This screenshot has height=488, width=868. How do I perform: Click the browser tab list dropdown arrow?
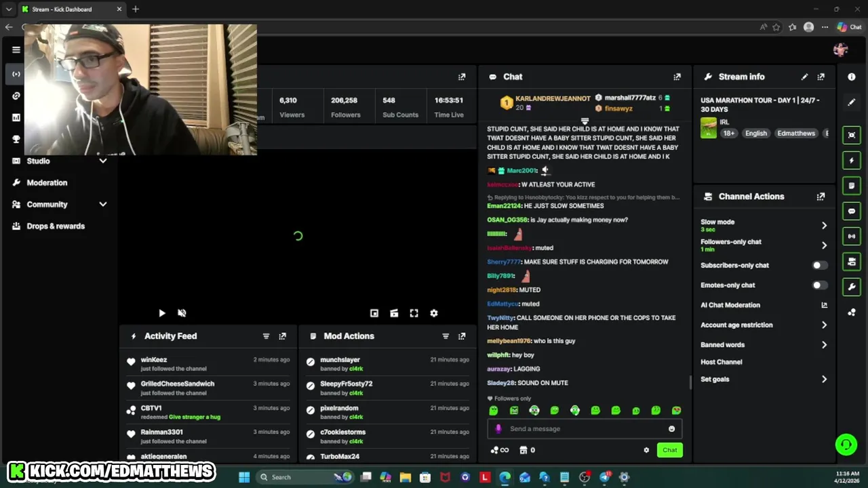pyautogui.click(x=9, y=9)
